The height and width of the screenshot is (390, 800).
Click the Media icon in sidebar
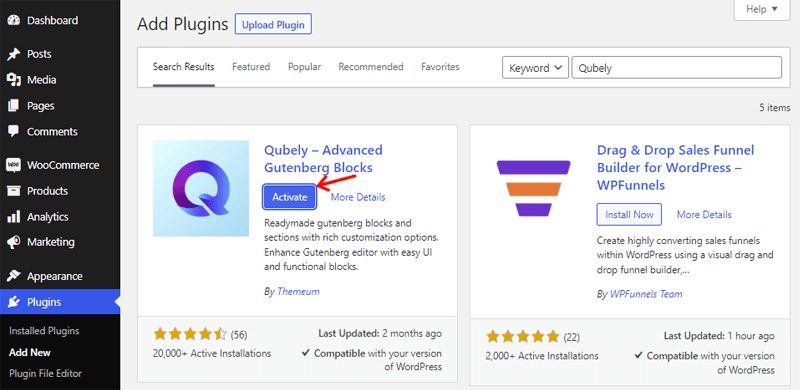(x=14, y=80)
